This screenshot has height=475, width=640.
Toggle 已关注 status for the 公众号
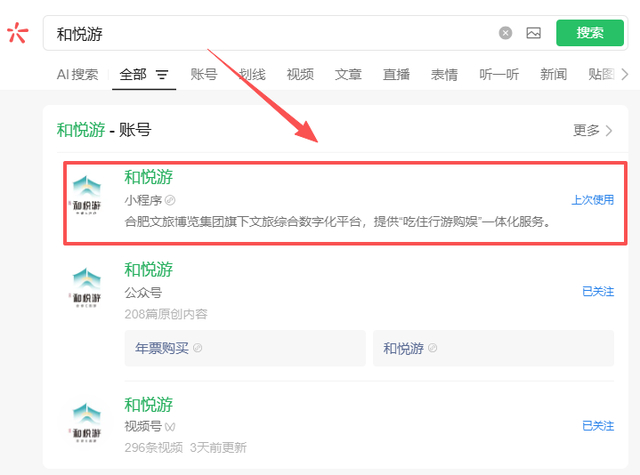[598, 291]
